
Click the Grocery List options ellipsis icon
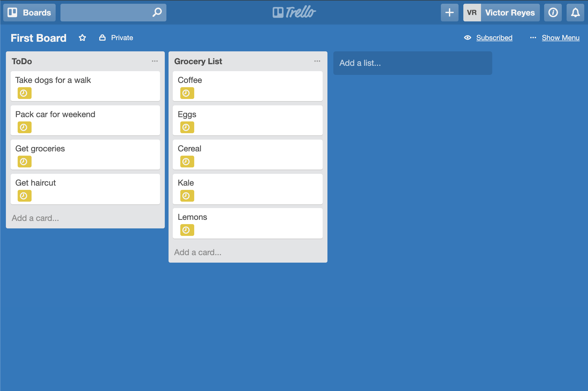tap(317, 61)
